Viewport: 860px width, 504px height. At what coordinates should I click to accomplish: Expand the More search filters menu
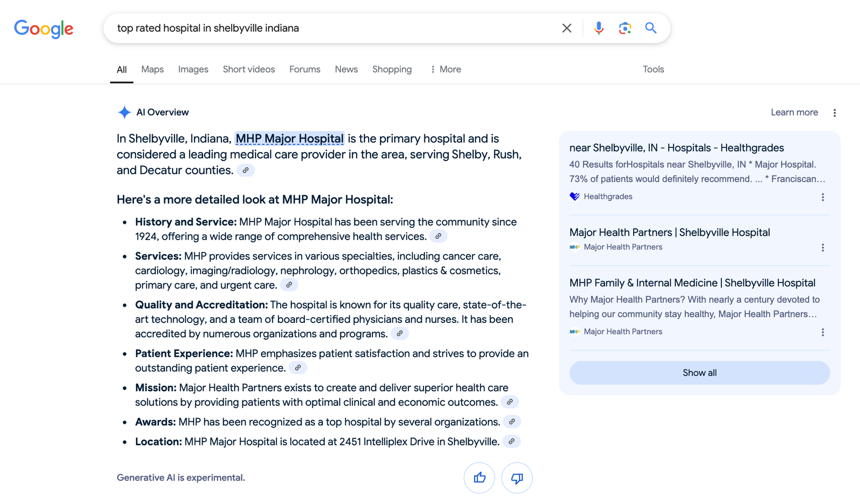pos(446,69)
